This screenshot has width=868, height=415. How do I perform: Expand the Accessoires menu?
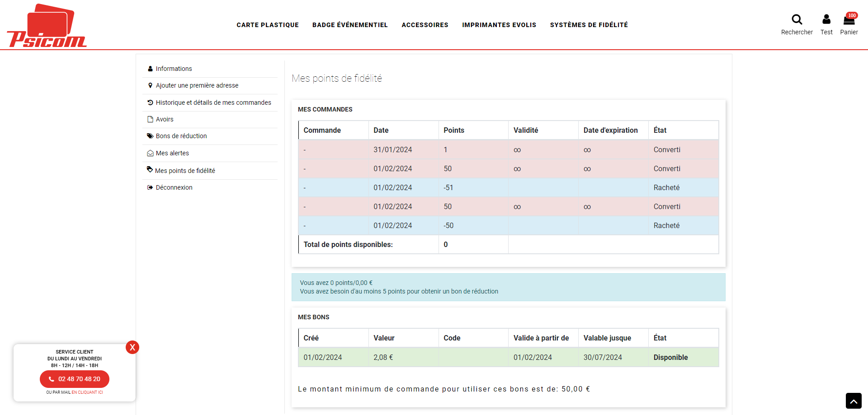point(425,25)
